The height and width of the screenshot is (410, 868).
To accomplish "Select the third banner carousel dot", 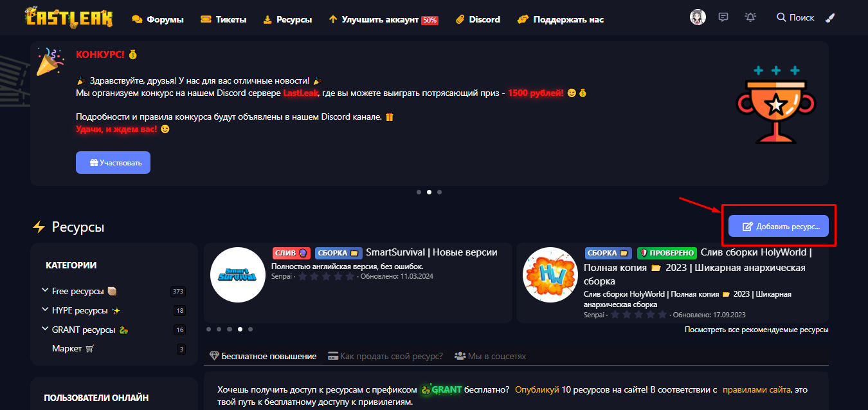I will 439,192.
